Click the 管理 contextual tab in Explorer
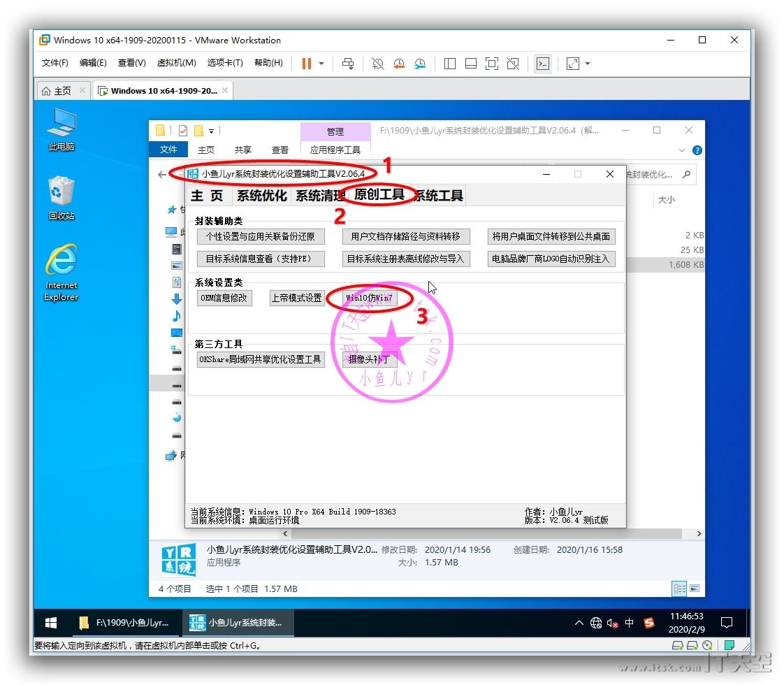Image resolution: width=784 pixels, height=685 pixels. (335, 131)
